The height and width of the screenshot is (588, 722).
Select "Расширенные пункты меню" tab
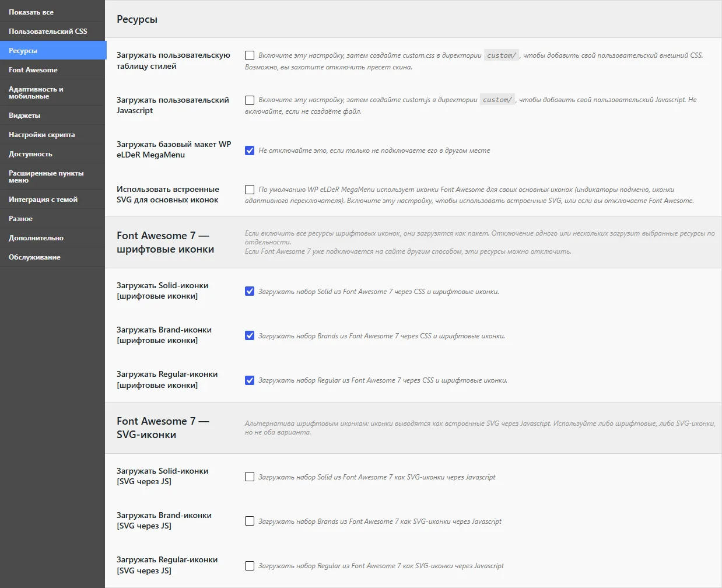coord(53,177)
